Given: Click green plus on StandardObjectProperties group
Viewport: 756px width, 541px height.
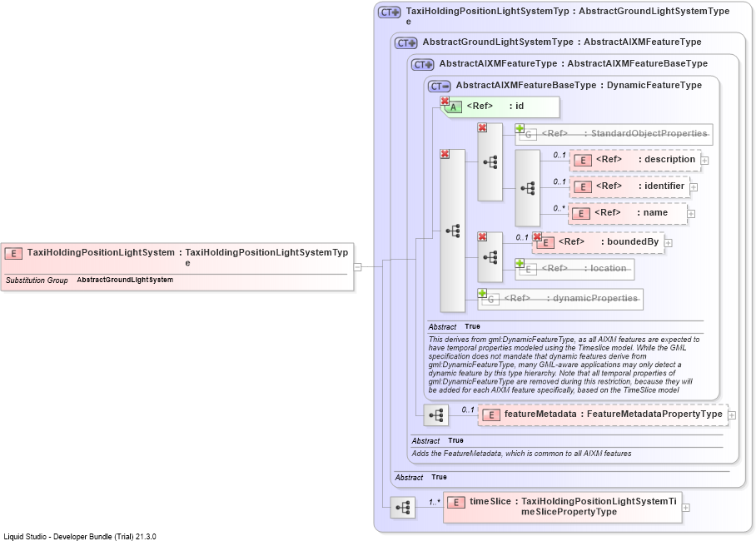Looking at the screenshot, I should coord(520,128).
